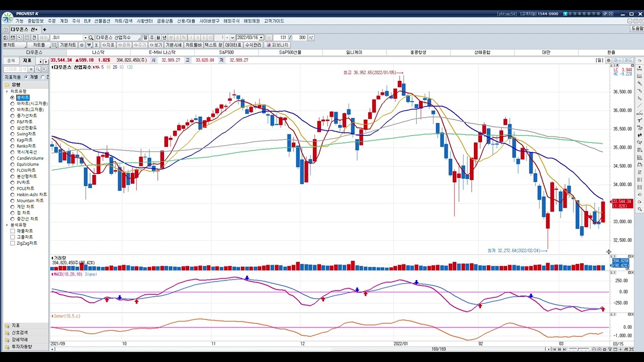Select the P&F차트 radio option

pos(13,122)
